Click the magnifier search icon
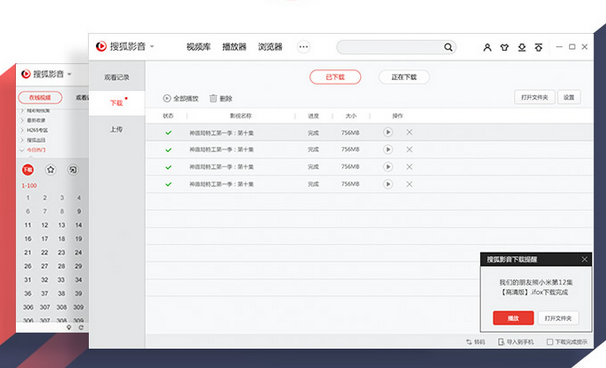606x368 pixels. click(448, 47)
